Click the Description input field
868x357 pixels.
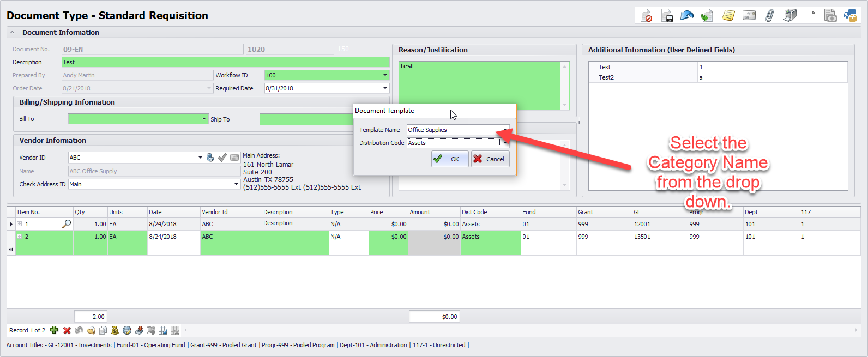[x=225, y=62]
